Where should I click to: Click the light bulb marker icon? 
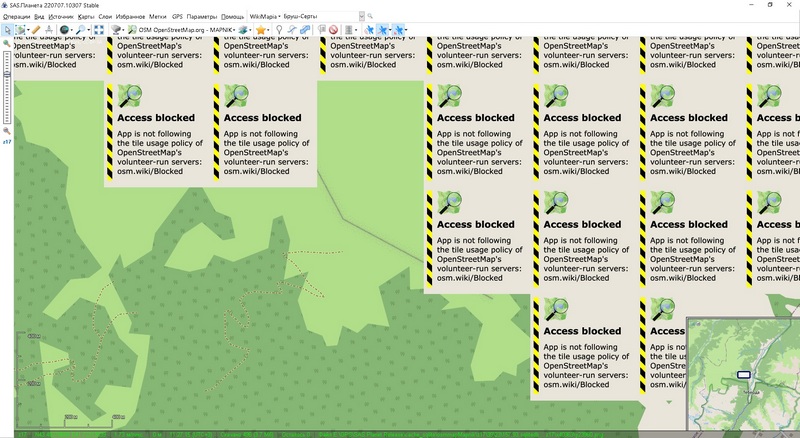278,30
